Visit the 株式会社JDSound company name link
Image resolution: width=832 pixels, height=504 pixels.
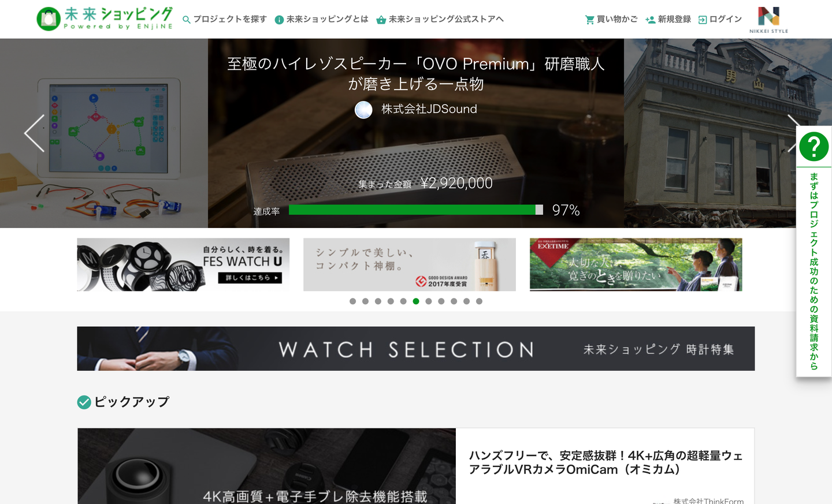(429, 109)
